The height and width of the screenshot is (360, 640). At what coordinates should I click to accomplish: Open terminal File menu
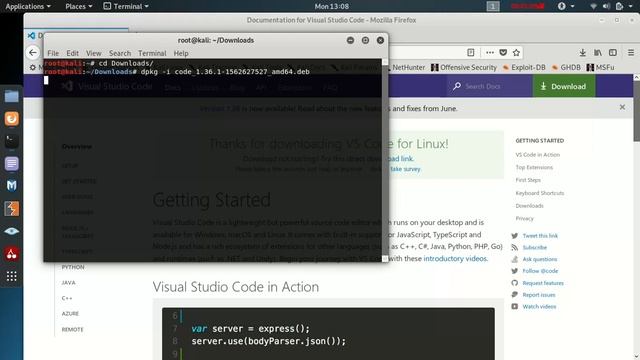pyautogui.click(x=53, y=53)
